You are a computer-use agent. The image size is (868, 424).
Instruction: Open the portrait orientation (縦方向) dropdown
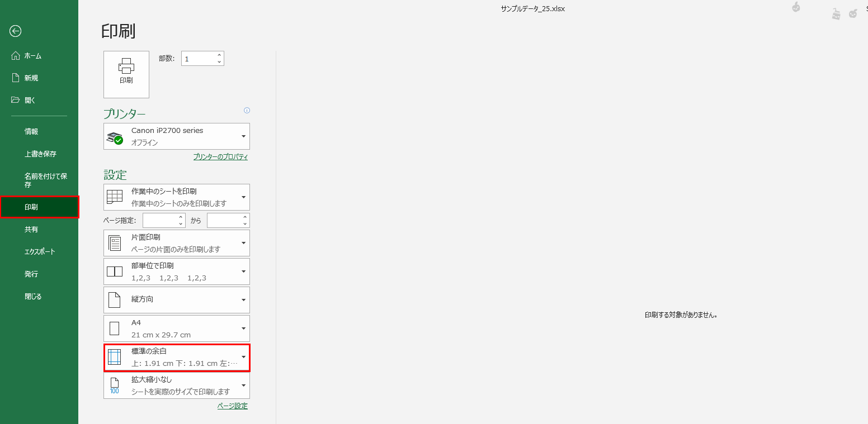(x=243, y=300)
